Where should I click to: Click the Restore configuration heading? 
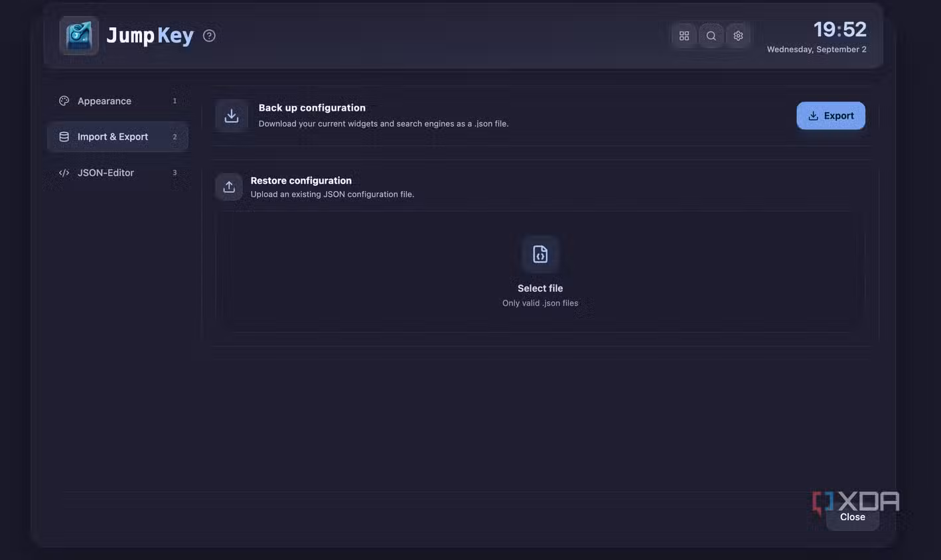coord(301,180)
